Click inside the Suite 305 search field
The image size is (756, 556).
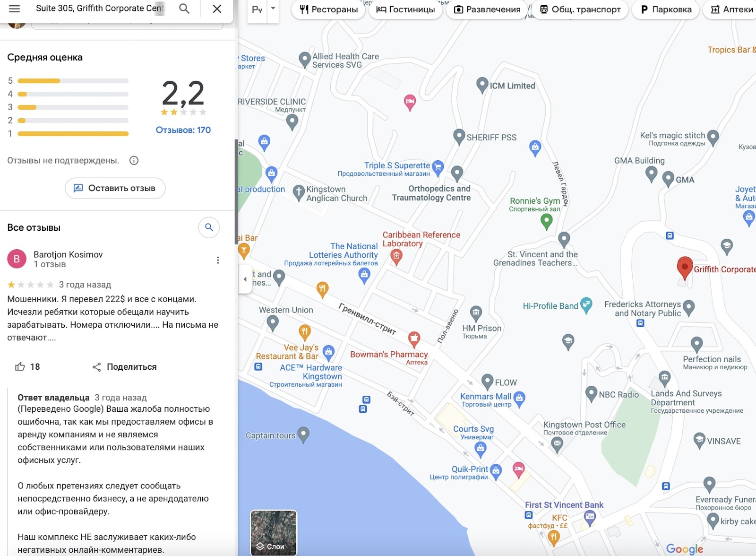pos(100,9)
